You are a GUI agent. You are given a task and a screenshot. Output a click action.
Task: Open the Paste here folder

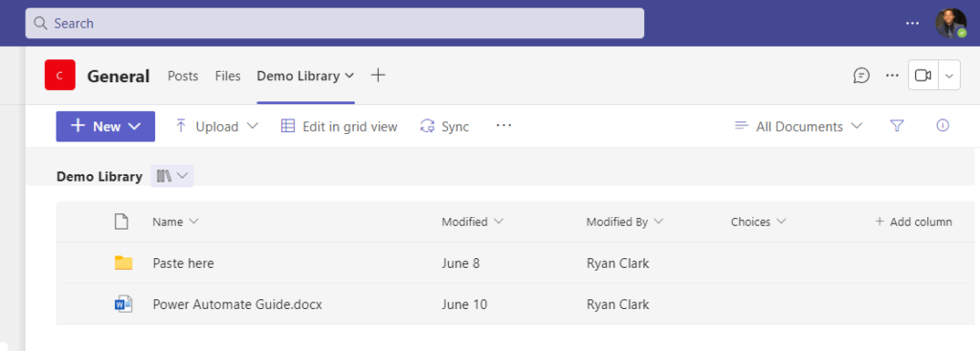[183, 264]
